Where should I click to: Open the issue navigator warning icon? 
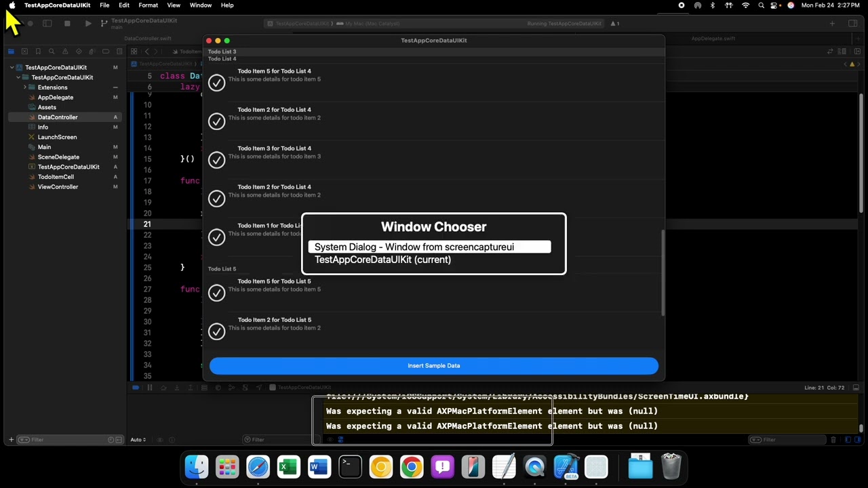point(65,52)
